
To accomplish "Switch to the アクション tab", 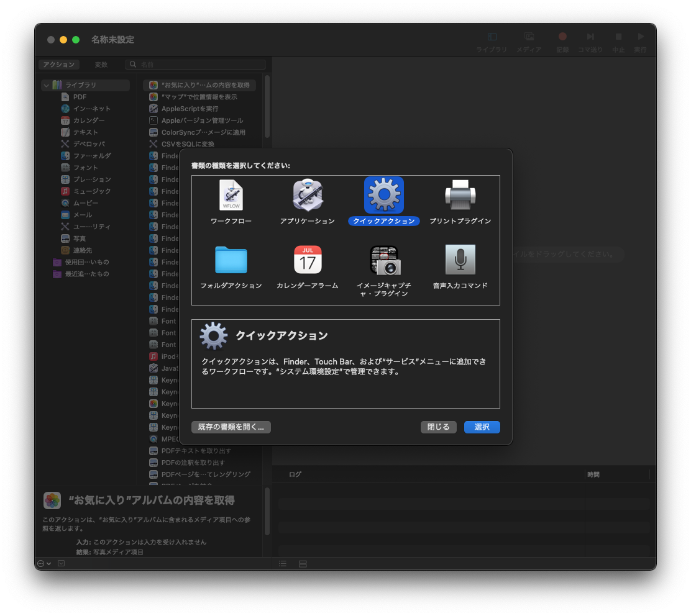I will [x=59, y=64].
